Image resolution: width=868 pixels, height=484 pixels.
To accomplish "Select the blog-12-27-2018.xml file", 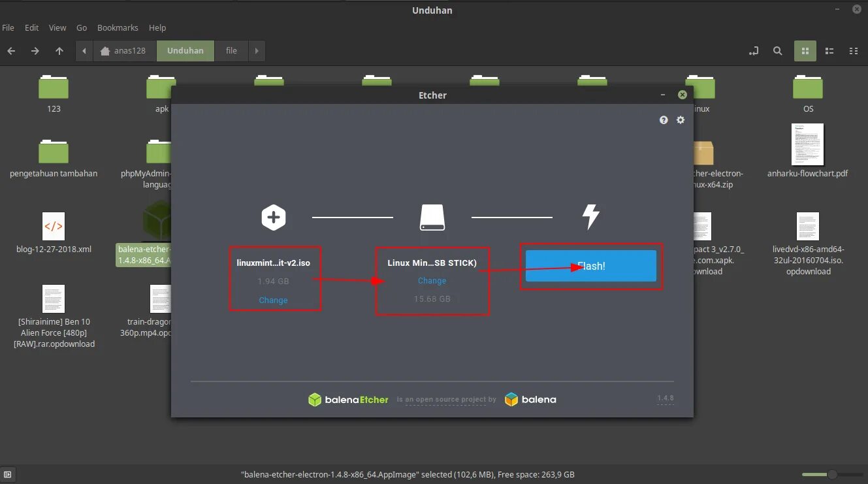I will coord(54,233).
